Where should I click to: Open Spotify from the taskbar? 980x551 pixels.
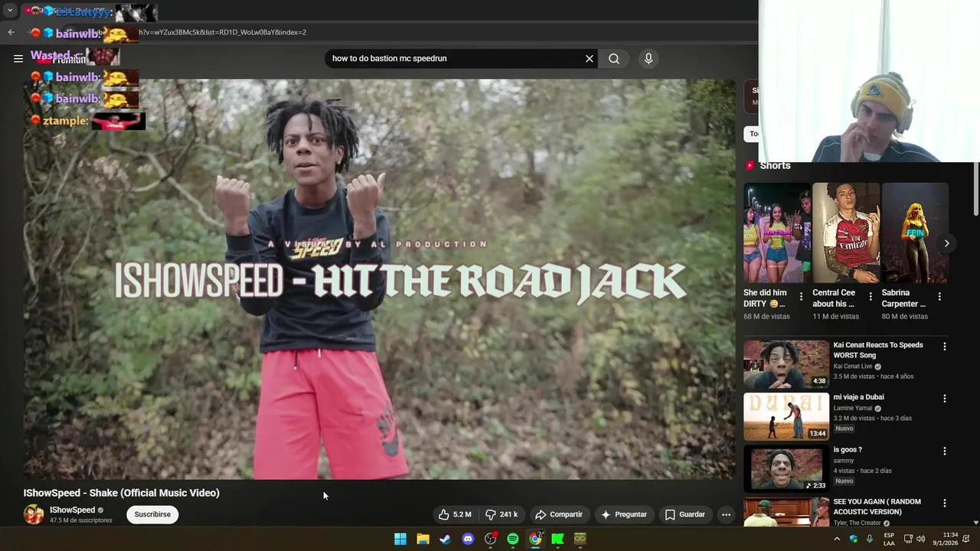pos(513,539)
